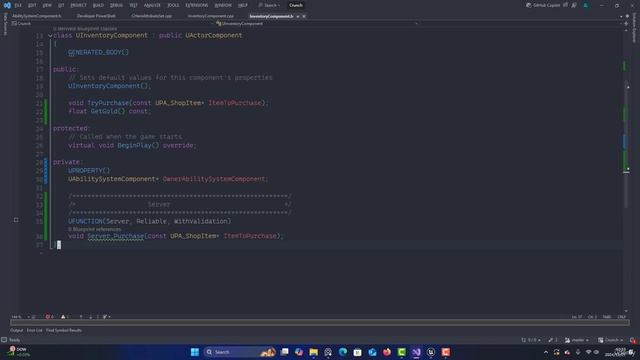Click the Ready status bar text

point(14,340)
